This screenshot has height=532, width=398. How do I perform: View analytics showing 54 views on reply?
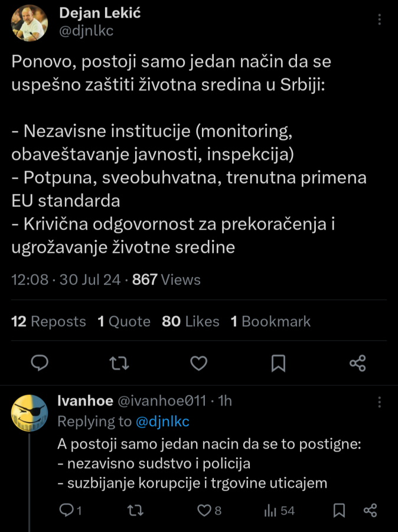point(273,510)
